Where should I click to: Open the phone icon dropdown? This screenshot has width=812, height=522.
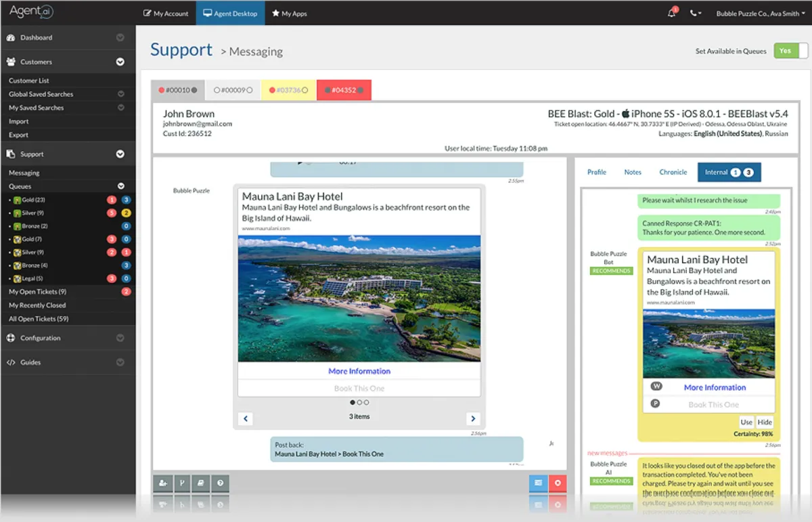(x=695, y=14)
